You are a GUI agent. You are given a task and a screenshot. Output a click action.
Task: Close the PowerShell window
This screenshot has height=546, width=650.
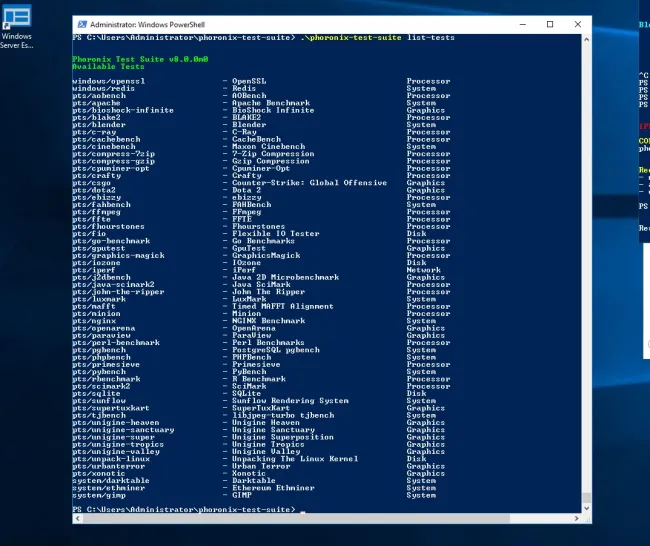pos(577,24)
